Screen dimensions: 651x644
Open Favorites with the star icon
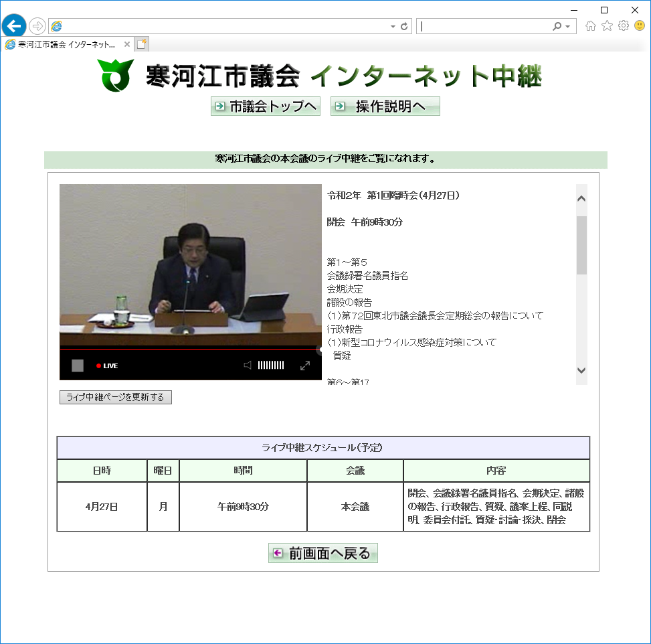[607, 25]
